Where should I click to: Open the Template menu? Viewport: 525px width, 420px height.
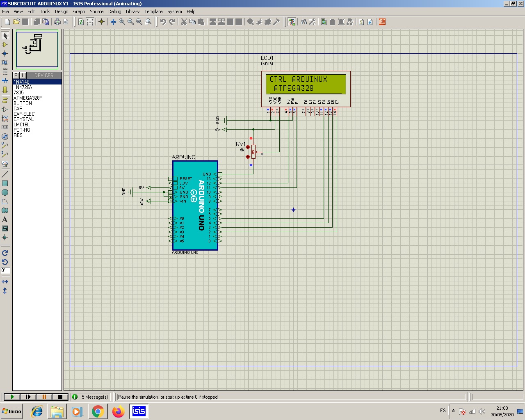coord(154,11)
